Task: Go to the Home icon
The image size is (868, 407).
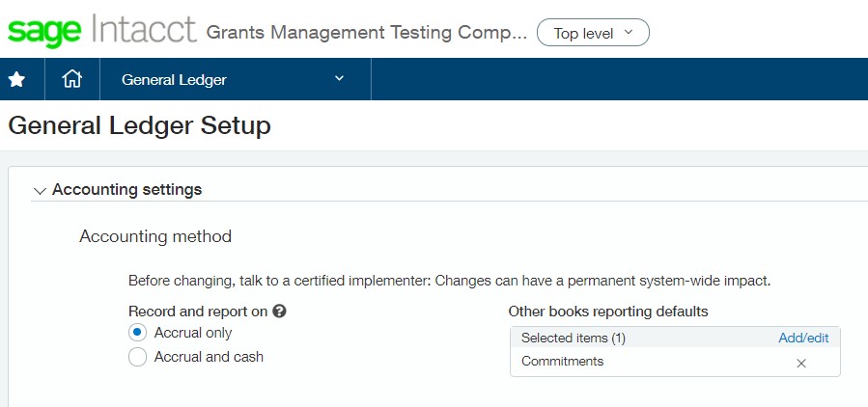Action: 71,80
